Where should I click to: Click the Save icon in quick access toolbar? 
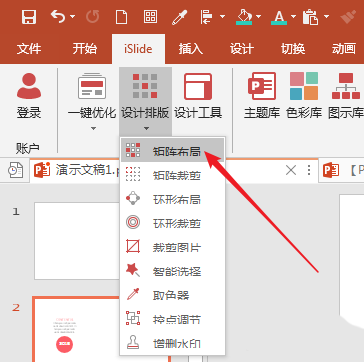click(x=29, y=16)
